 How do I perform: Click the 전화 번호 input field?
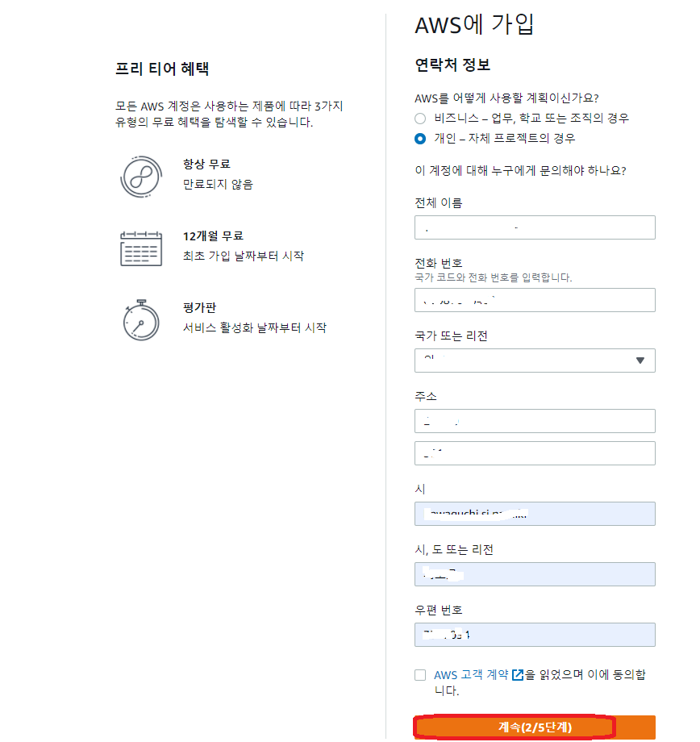(x=535, y=300)
